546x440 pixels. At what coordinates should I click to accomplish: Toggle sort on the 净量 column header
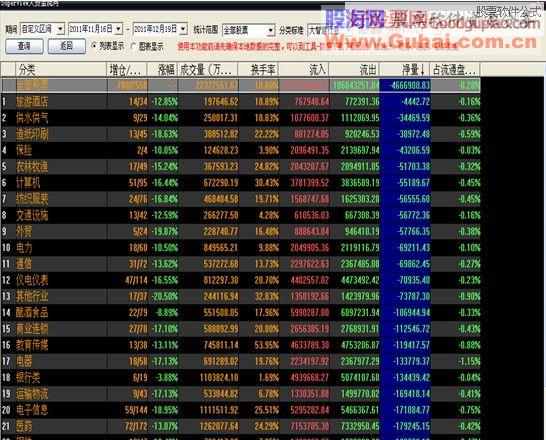click(x=404, y=70)
